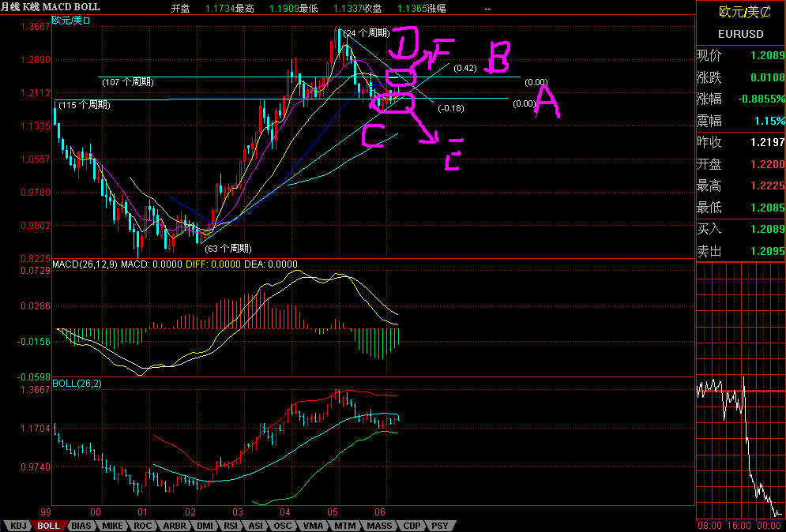The height and width of the screenshot is (532, 786).
Task: Open the BIAS indicator tab
Action: [81, 526]
